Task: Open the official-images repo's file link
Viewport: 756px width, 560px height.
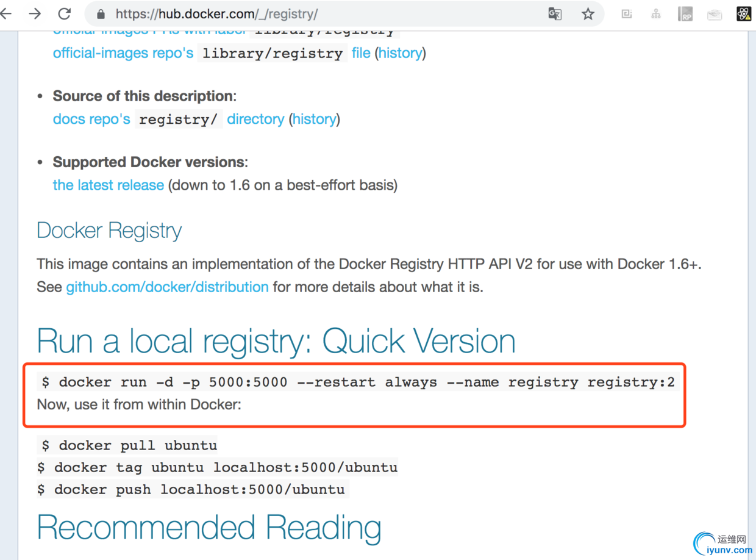Action: click(361, 53)
